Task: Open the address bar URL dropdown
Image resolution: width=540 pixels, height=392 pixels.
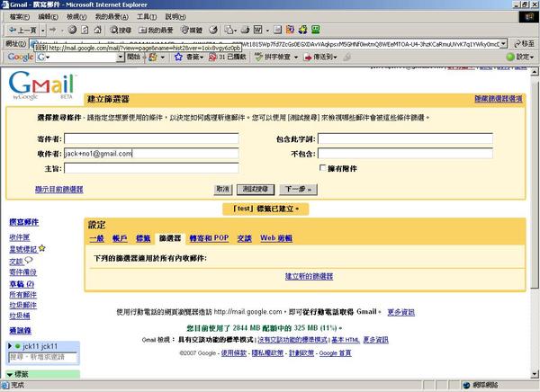Action: (504, 44)
